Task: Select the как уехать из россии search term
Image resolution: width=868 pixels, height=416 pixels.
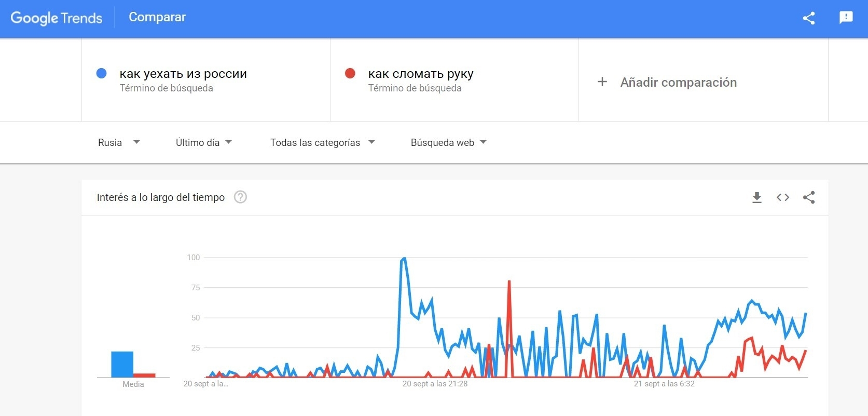Action: point(183,74)
